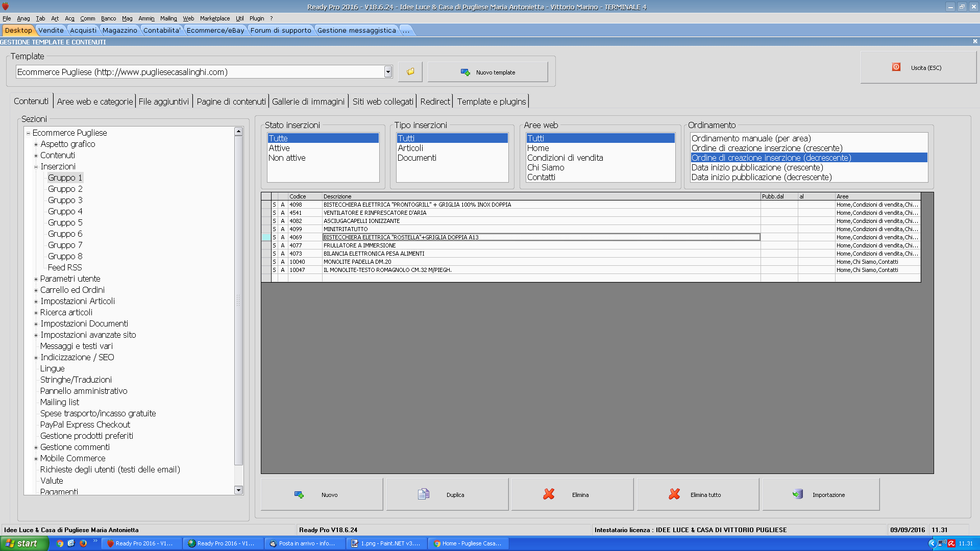Select Gruppo 5 in the Sezioni tree
Screen dimensions: 980x551
click(x=65, y=222)
